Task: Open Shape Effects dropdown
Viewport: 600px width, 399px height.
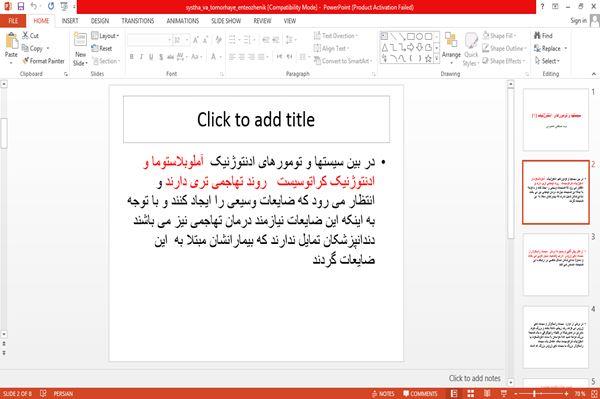Action: [504, 61]
